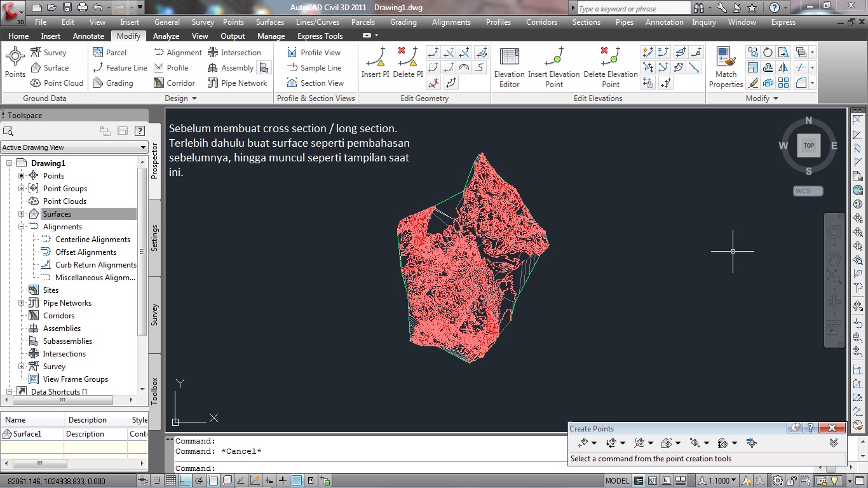Open the Active Drawing View dropdown

tap(74, 147)
